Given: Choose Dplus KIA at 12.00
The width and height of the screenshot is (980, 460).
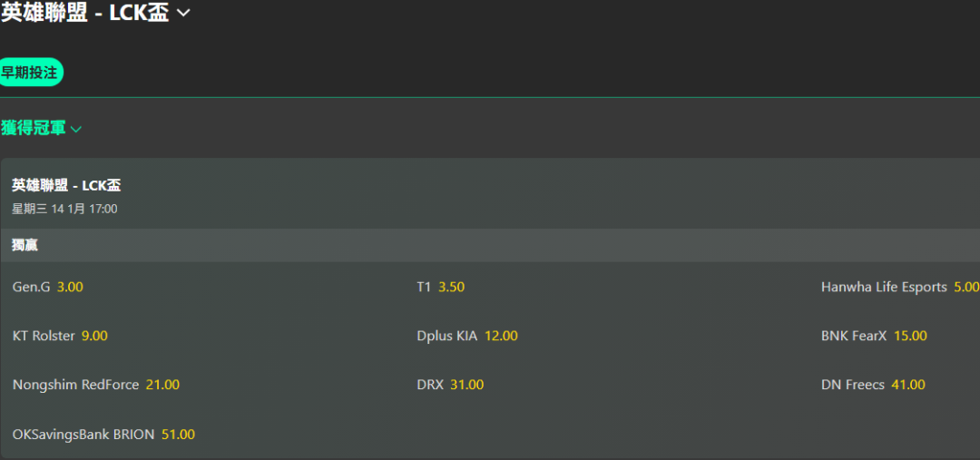Looking at the screenshot, I should (x=501, y=336).
